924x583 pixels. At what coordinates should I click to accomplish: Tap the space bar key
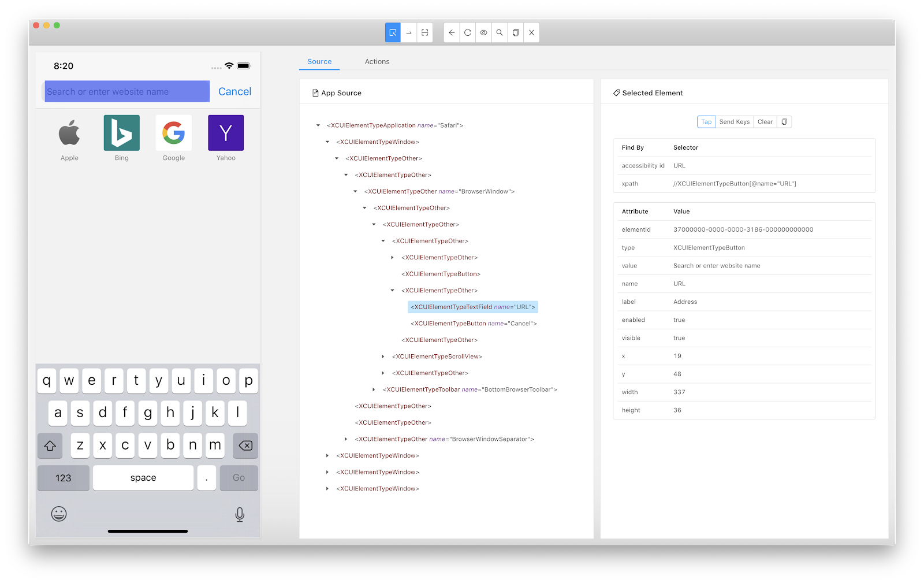click(143, 478)
